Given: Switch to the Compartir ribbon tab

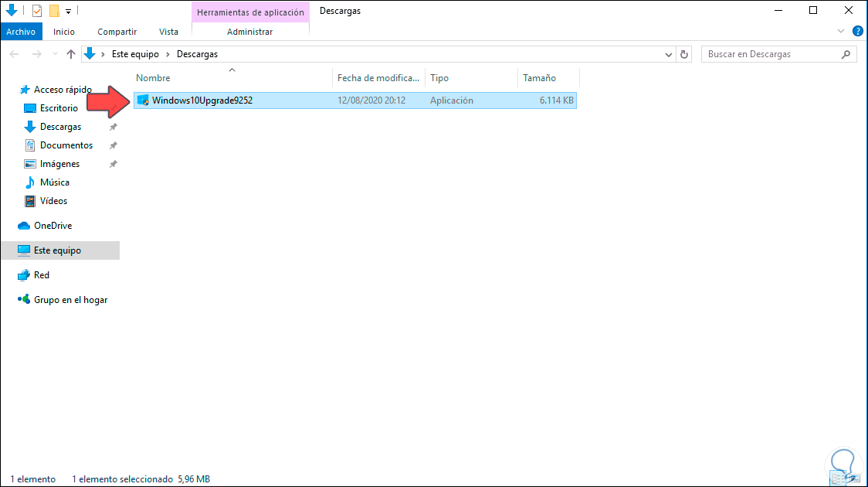Looking at the screenshot, I should [117, 32].
